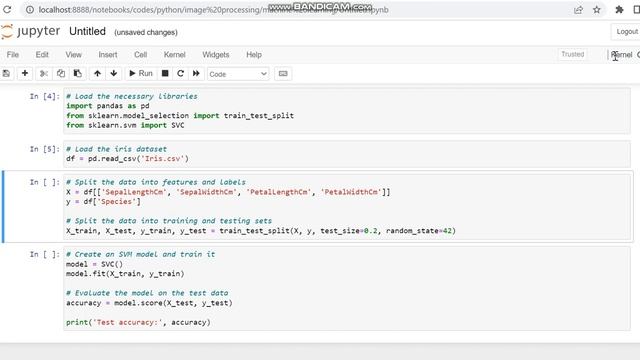Click the SVC model training cell

347,288
